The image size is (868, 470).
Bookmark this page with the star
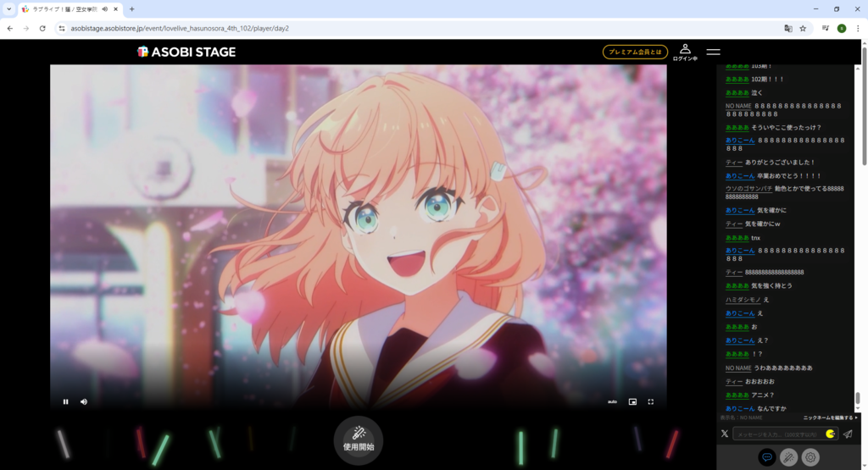click(x=803, y=28)
